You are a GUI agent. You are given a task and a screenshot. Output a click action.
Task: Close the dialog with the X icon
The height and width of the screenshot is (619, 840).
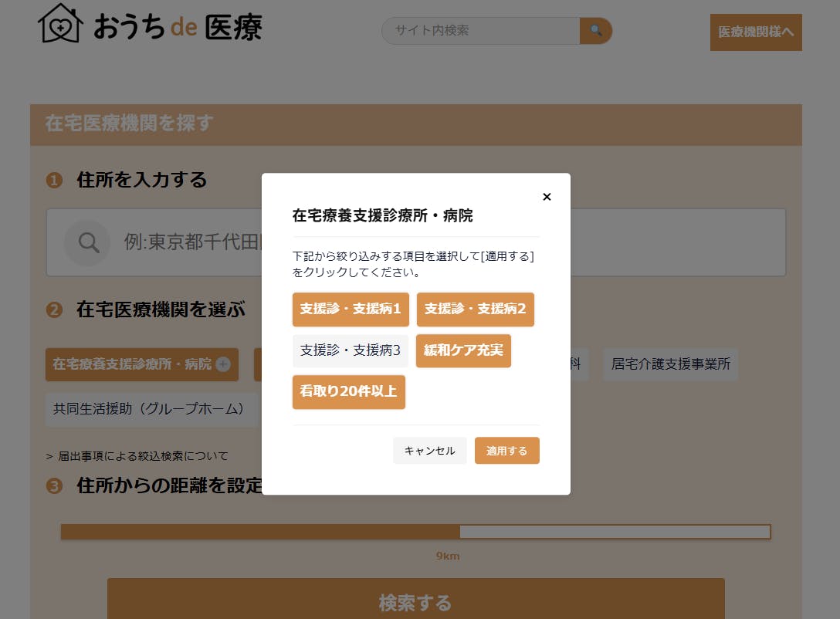click(x=547, y=197)
